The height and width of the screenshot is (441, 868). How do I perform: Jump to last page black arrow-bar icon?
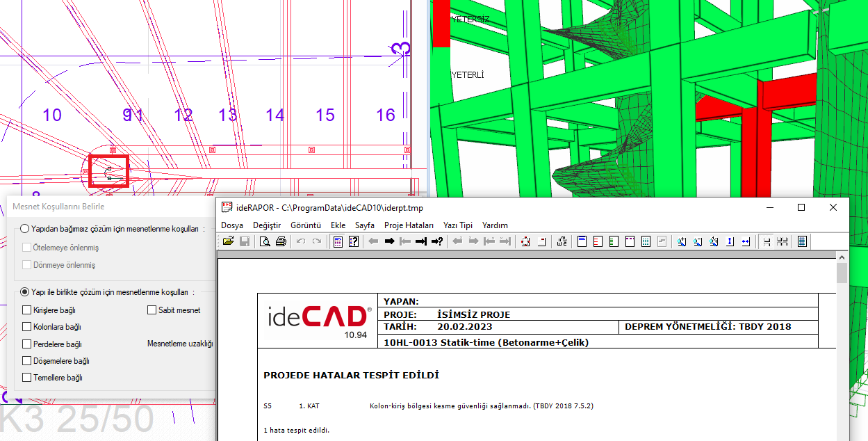point(421,241)
